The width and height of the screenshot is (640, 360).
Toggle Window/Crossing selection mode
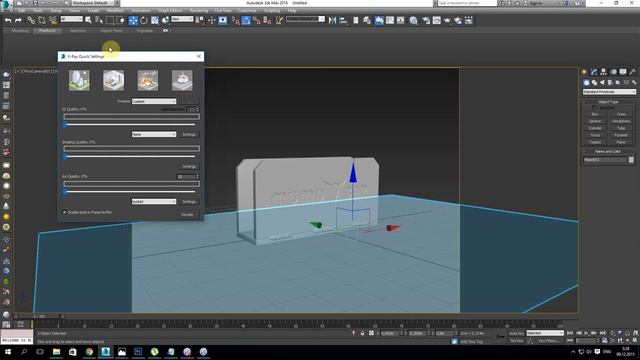coord(121,20)
